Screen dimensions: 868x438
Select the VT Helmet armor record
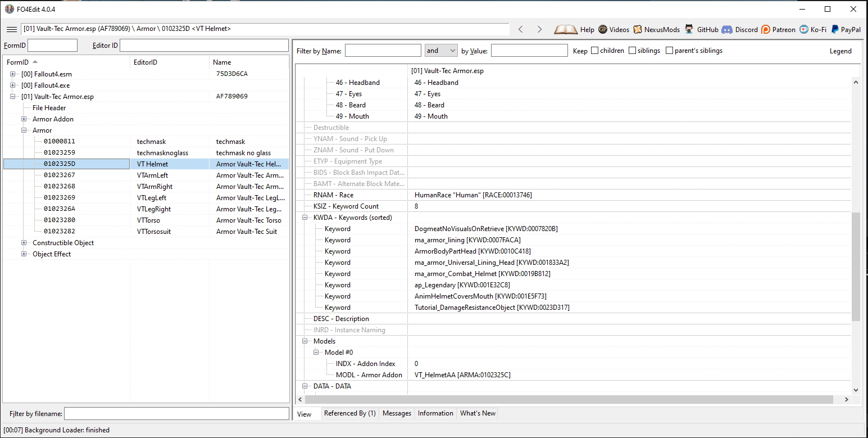[x=146, y=164]
